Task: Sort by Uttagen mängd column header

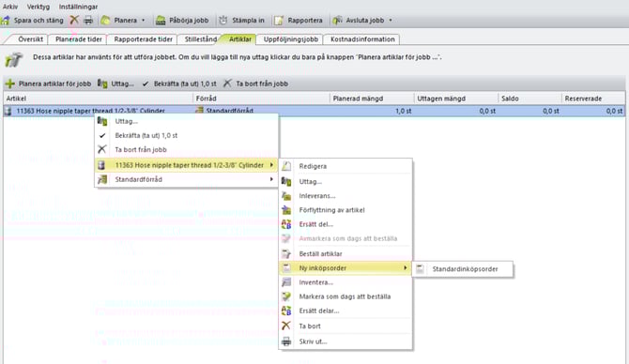Action: pos(456,99)
